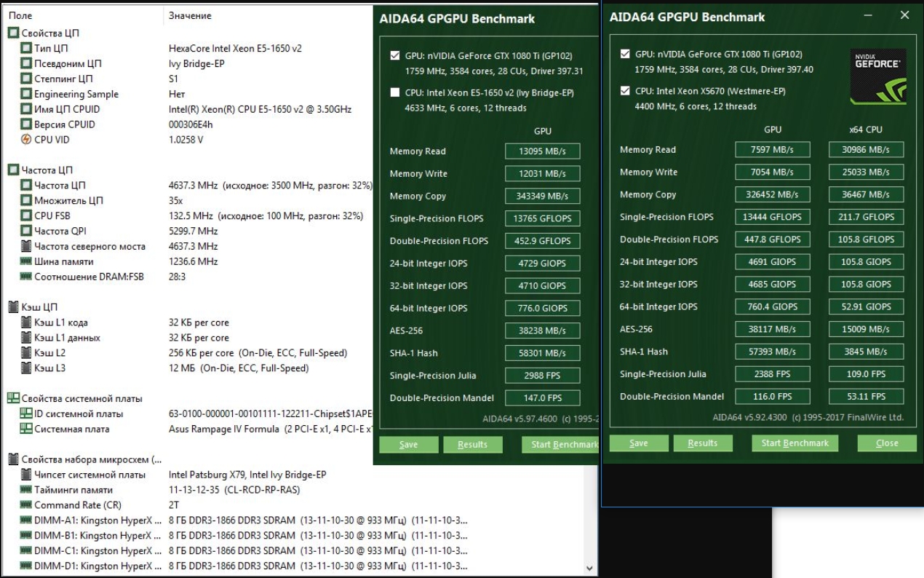Enable CPU Xeon E5-1650 v2 checkbox

395,92
